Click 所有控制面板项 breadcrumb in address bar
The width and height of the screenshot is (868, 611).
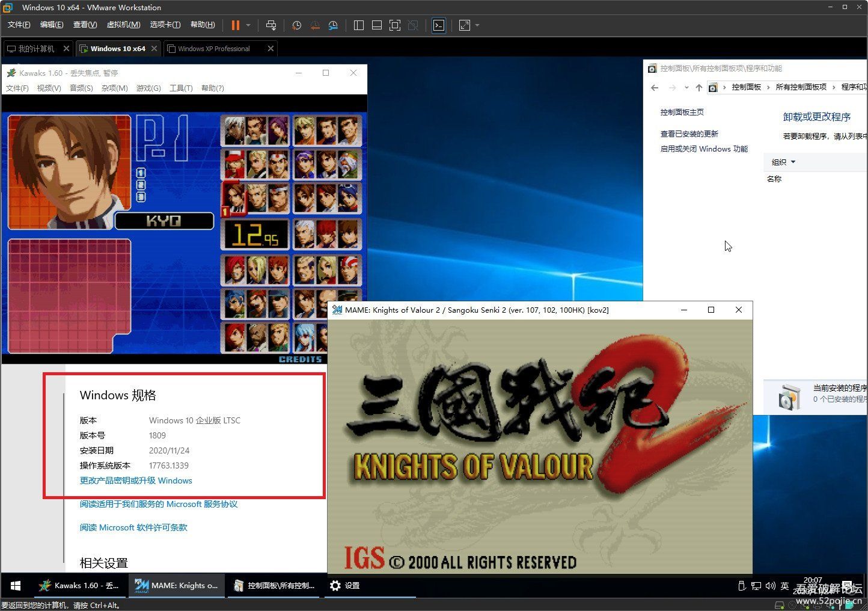(801, 87)
